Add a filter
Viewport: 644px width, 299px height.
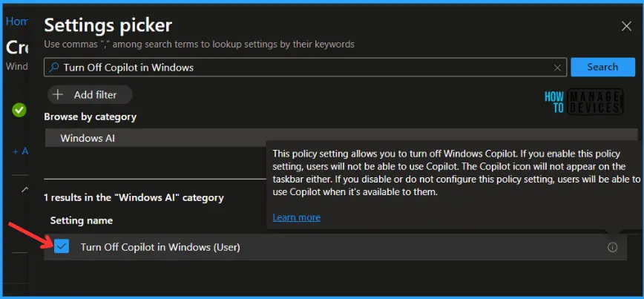point(90,95)
